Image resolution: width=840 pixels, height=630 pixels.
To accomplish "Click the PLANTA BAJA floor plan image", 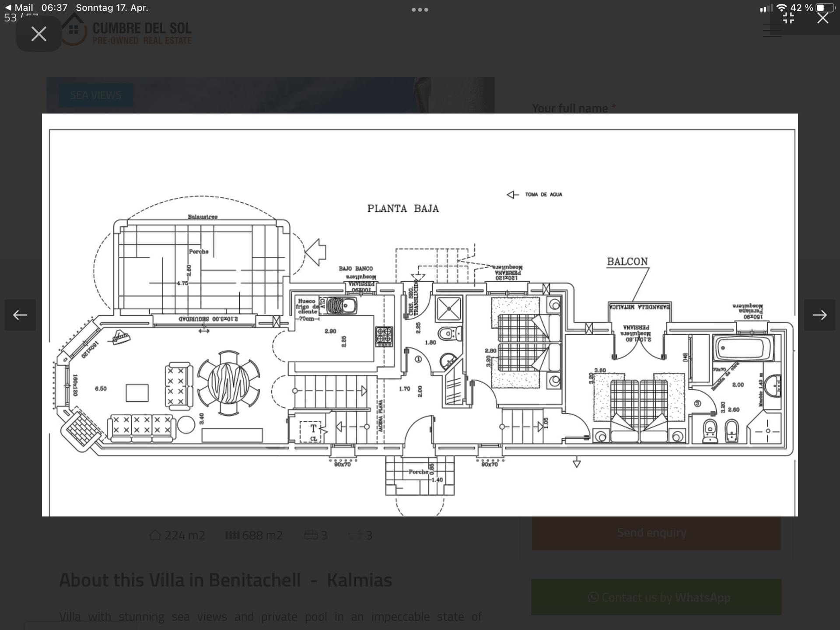I will click(420, 315).
